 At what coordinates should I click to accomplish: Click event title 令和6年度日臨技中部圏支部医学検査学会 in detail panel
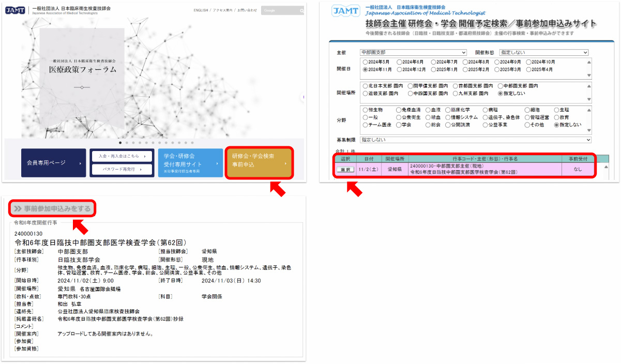[x=101, y=242]
